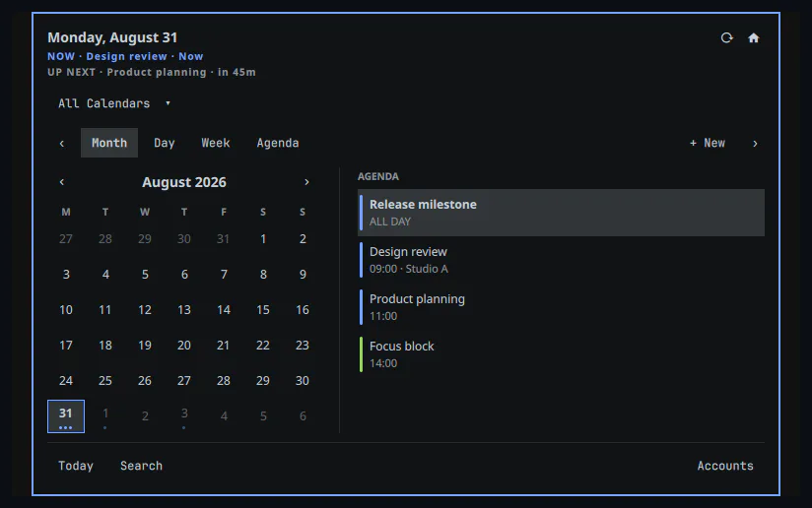Select the highlighted date 31 in calendar

66,415
